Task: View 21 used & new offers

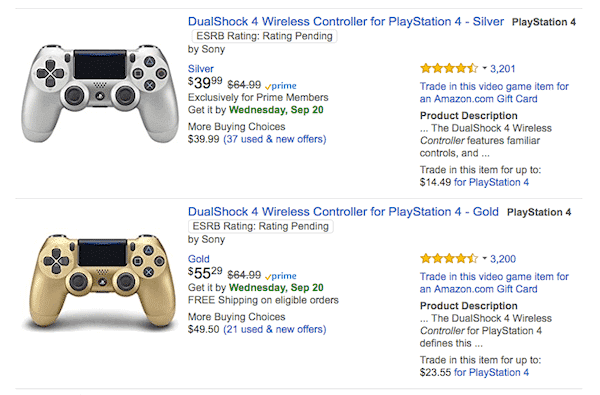Action: [275, 330]
